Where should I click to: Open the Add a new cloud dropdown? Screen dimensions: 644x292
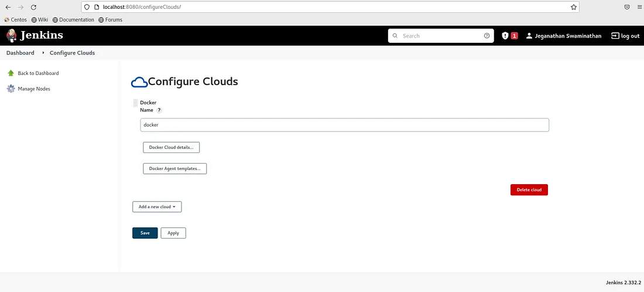157,207
